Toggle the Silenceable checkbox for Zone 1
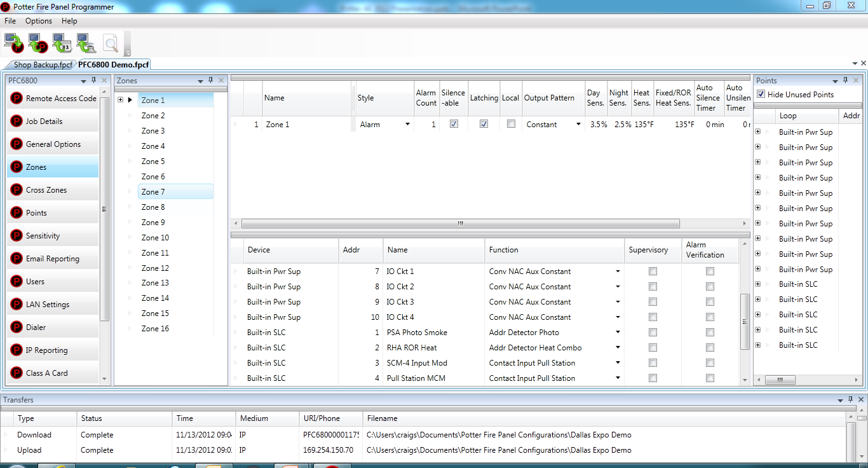Screen dimensions: 868x468 pos(454,125)
